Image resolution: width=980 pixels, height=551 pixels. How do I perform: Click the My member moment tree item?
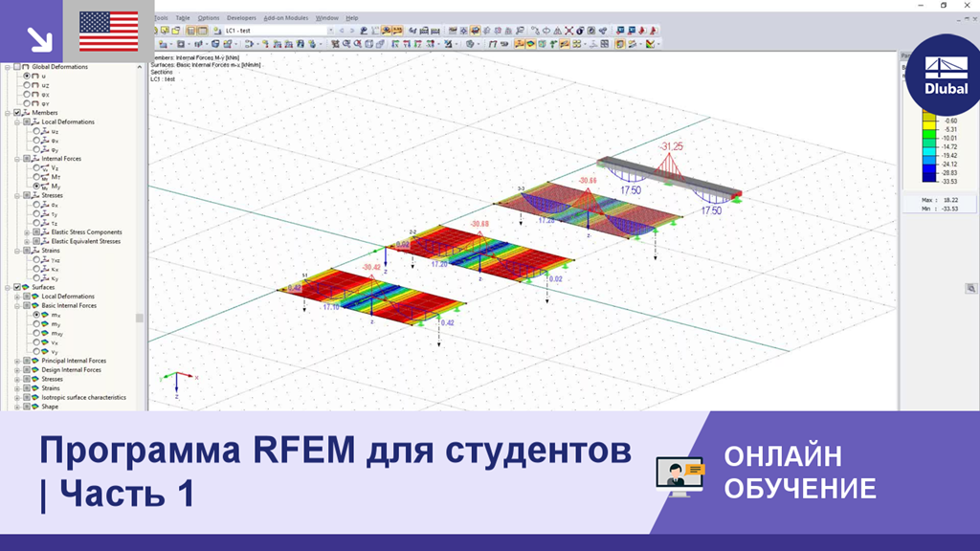(x=56, y=187)
